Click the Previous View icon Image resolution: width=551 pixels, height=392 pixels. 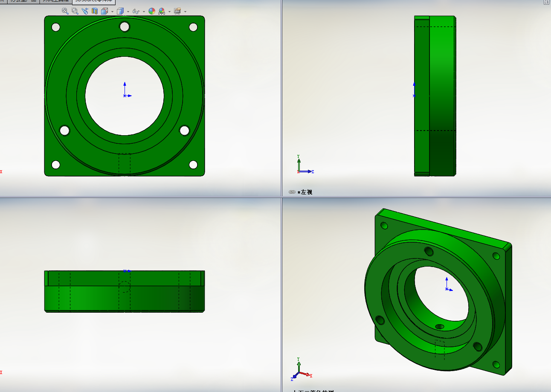pyautogui.click(x=85, y=11)
